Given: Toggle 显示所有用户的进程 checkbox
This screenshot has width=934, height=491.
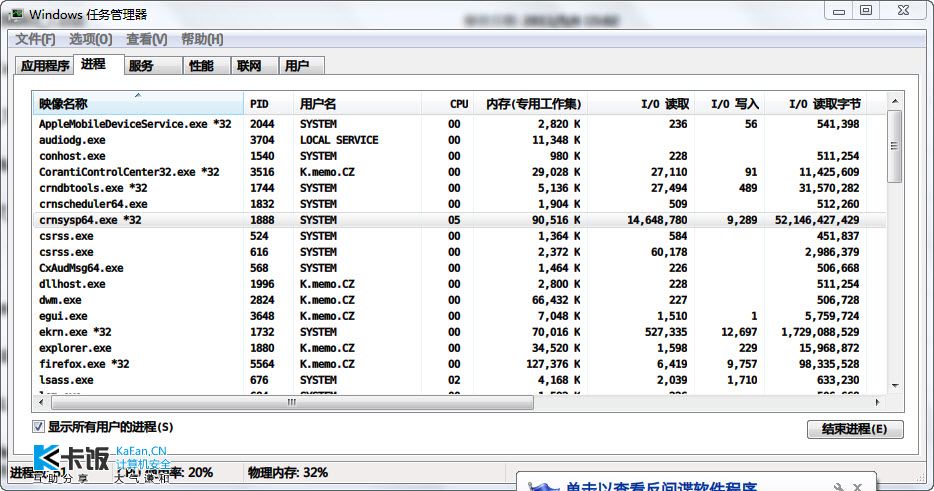Looking at the screenshot, I should pyautogui.click(x=38, y=427).
